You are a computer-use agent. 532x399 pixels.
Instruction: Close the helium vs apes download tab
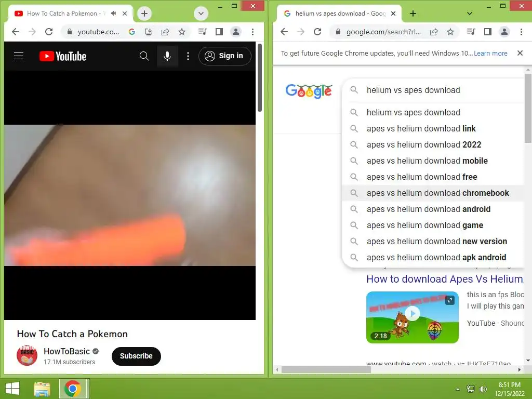pos(393,14)
